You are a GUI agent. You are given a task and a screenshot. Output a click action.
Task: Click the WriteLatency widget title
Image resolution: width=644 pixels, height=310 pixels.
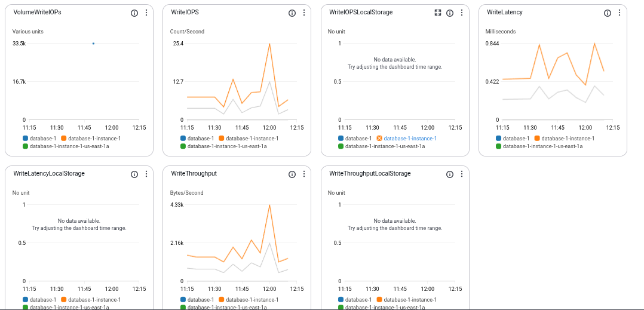coord(501,12)
